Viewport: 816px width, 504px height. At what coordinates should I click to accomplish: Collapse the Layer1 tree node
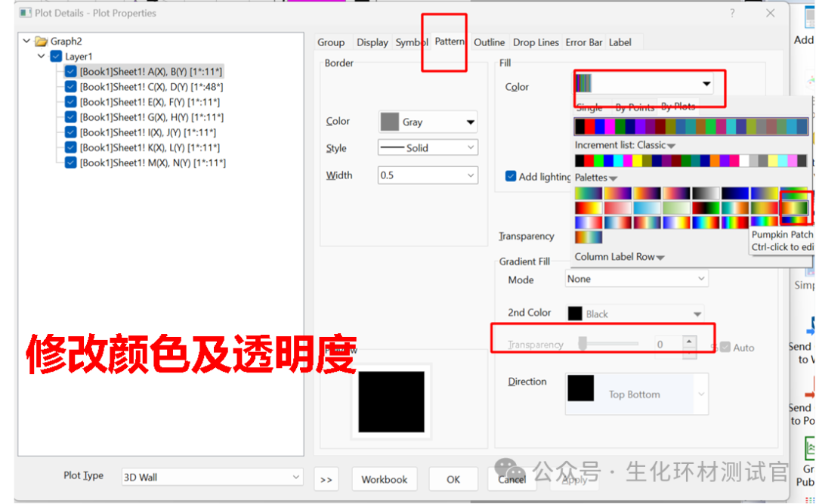(41, 56)
